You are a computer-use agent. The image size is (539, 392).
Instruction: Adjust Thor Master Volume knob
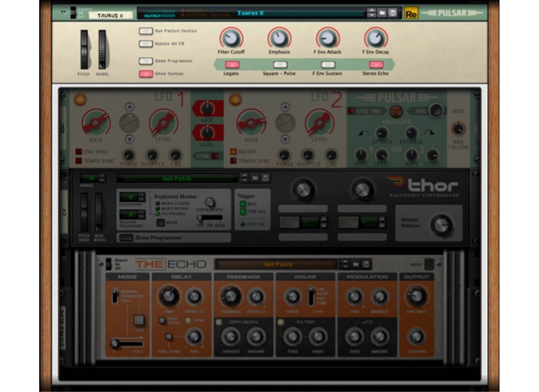pyautogui.click(x=441, y=225)
